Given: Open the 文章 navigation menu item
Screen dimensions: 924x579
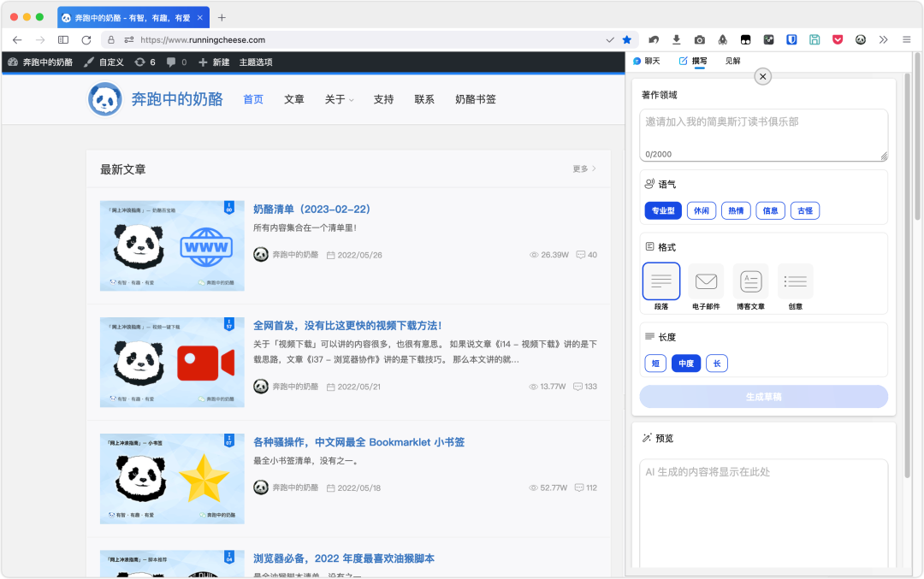Looking at the screenshot, I should click(294, 99).
